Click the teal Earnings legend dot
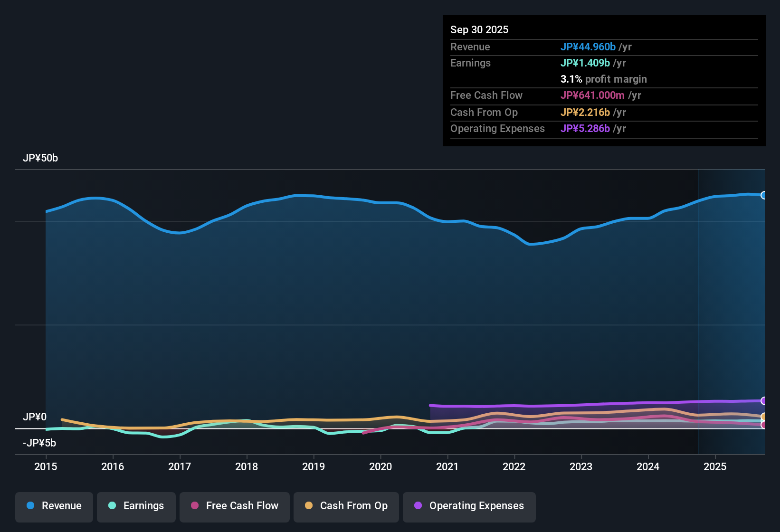 (112, 506)
